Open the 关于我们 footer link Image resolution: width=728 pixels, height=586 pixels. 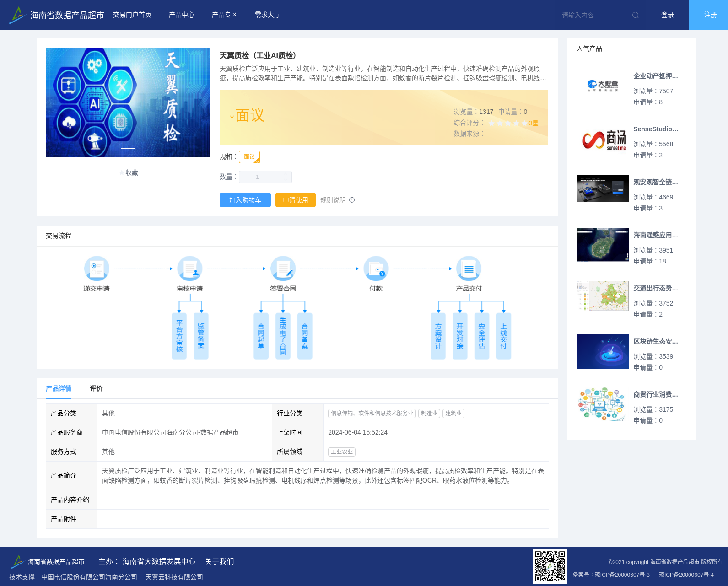[220, 561]
